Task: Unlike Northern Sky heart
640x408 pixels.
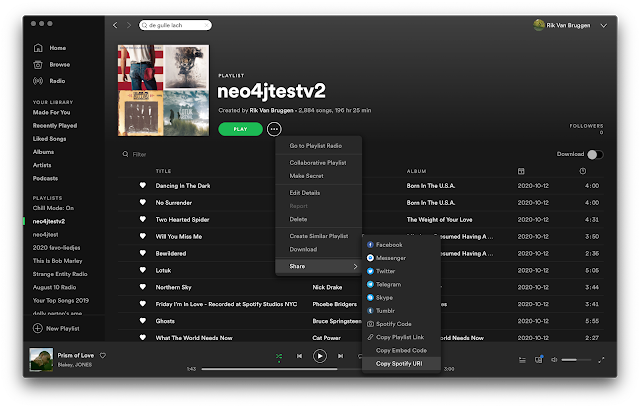Action: [142, 287]
